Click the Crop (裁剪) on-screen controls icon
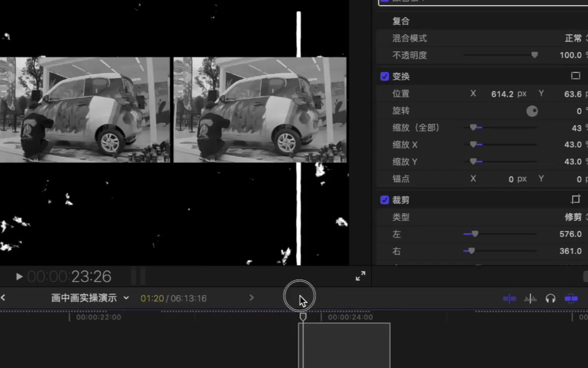The height and width of the screenshot is (368, 588). coord(576,200)
